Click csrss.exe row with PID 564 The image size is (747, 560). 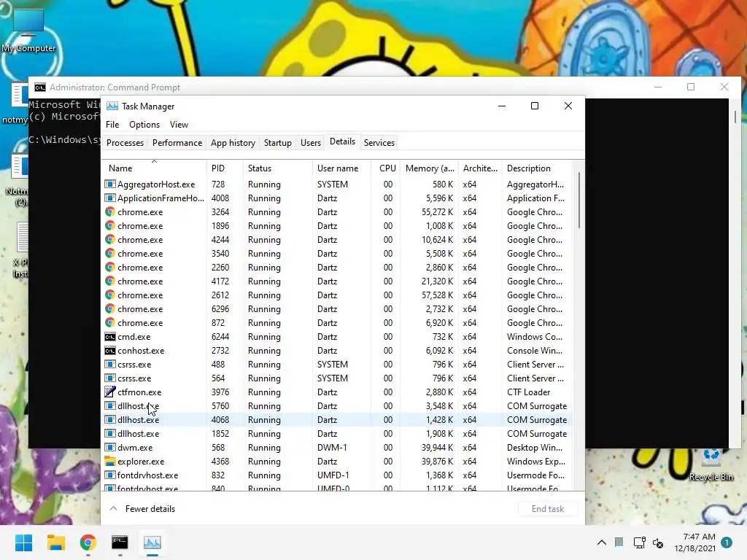point(337,378)
